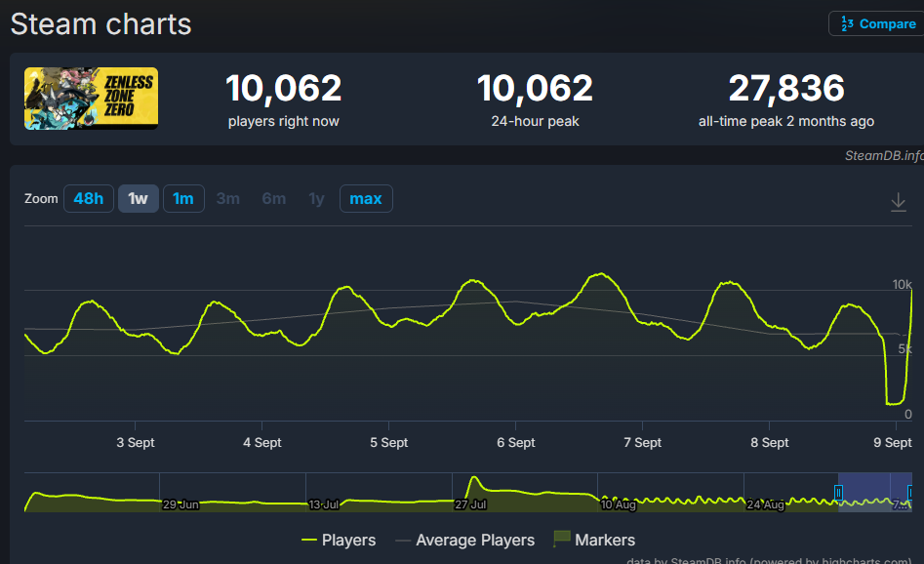Click the Compare numbers icon

coord(847,23)
